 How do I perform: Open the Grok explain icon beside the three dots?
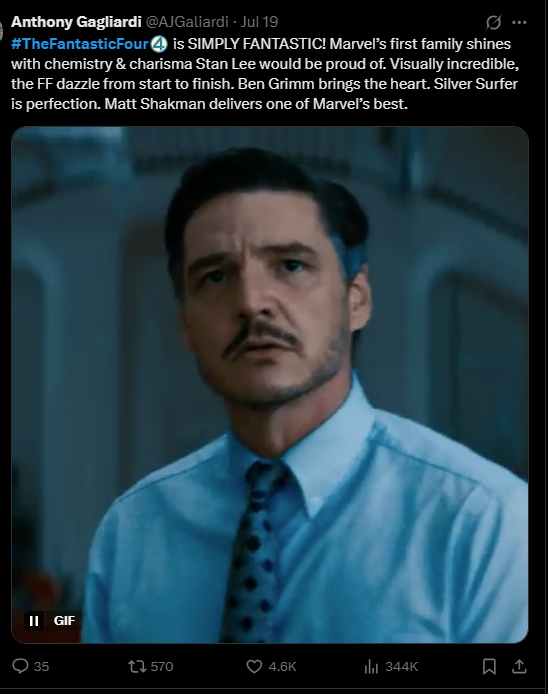(x=493, y=22)
